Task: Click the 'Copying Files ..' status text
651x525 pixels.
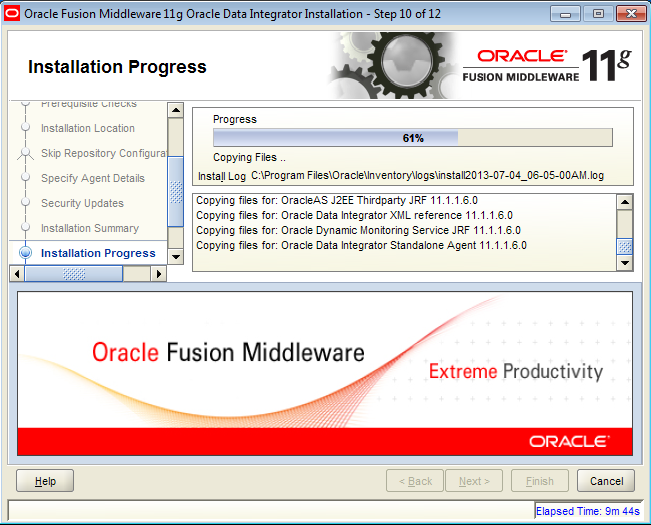Action: click(249, 157)
